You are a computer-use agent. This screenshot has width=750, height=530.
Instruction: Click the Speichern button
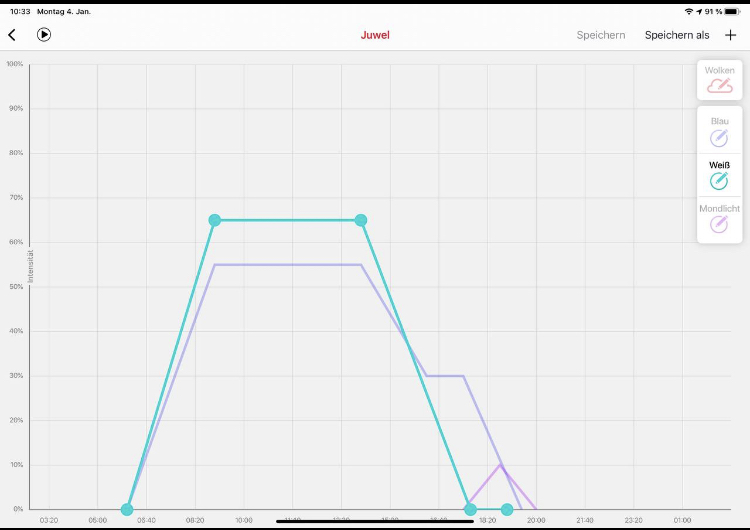click(601, 35)
